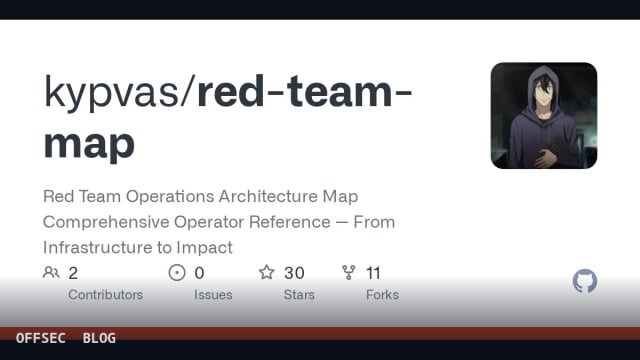Click the '11' forks count
The height and width of the screenshot is (360, 640).
pyautogui.click(x=373, y=273)
